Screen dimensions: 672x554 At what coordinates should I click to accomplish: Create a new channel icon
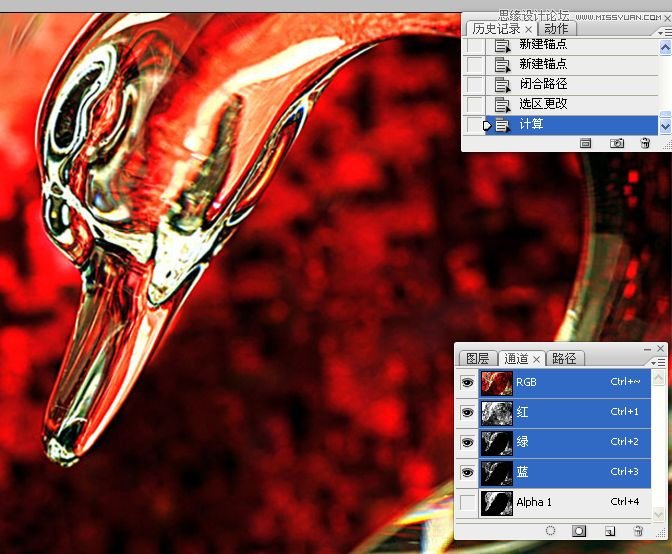[608, 531]
